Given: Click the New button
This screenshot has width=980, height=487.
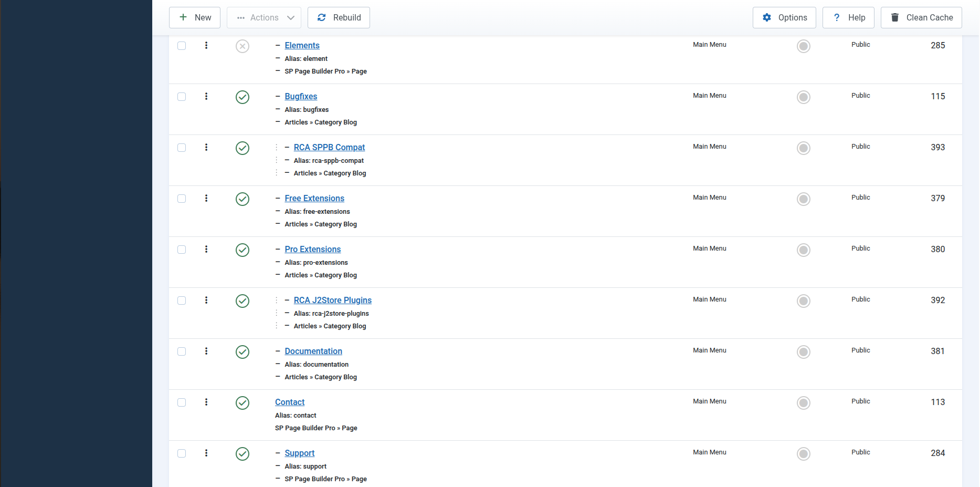Looking at the screenshot, I should [x=195, y=17].
